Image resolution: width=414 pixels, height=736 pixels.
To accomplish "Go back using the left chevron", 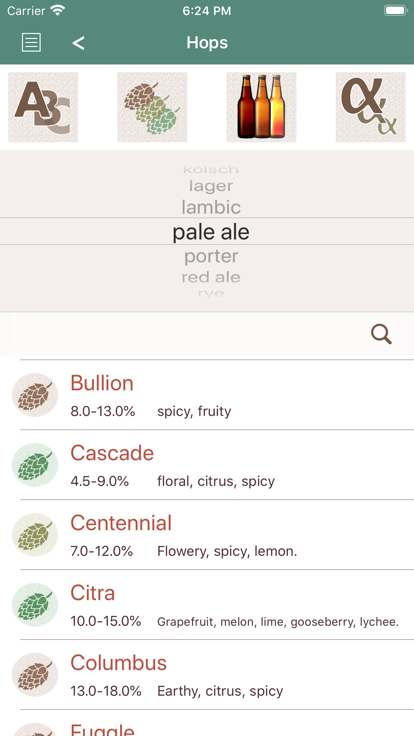I will point(78,43).
